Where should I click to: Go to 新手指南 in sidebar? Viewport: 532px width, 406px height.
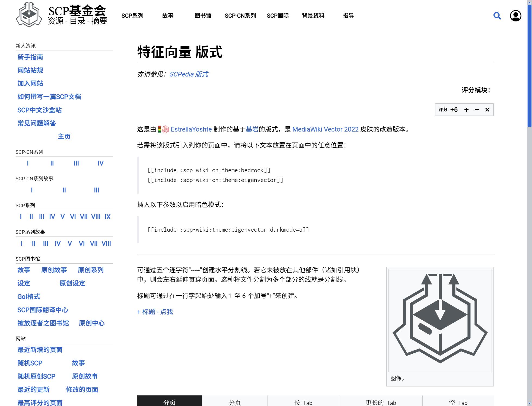(30, 57)
